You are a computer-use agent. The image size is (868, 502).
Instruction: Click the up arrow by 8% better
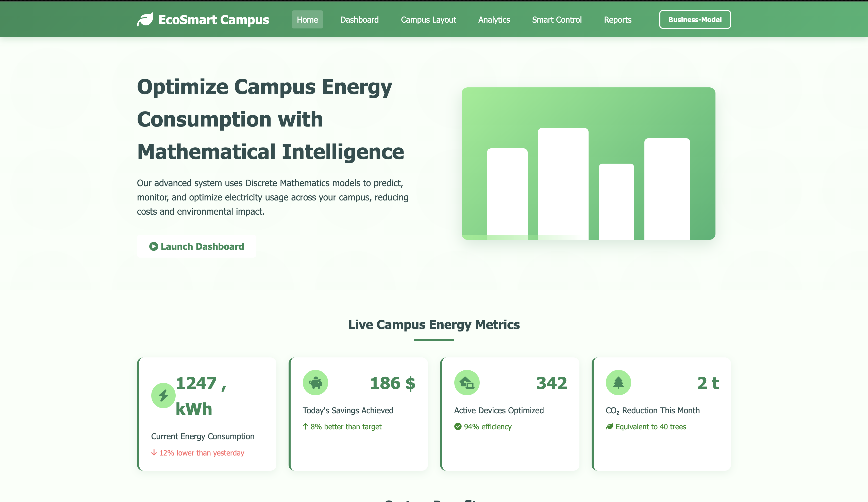coord(305,427)
